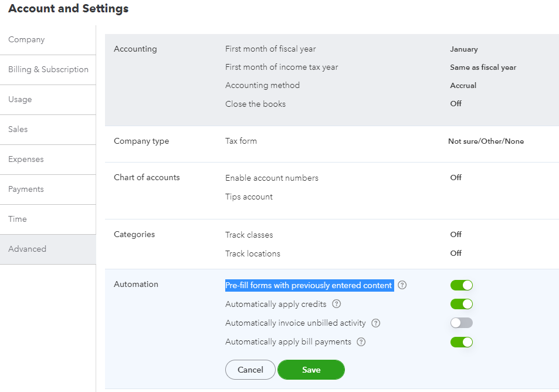559x392 pixels.
Task: Toggle off Automatically apply bill payments
Action: point(461,342)
